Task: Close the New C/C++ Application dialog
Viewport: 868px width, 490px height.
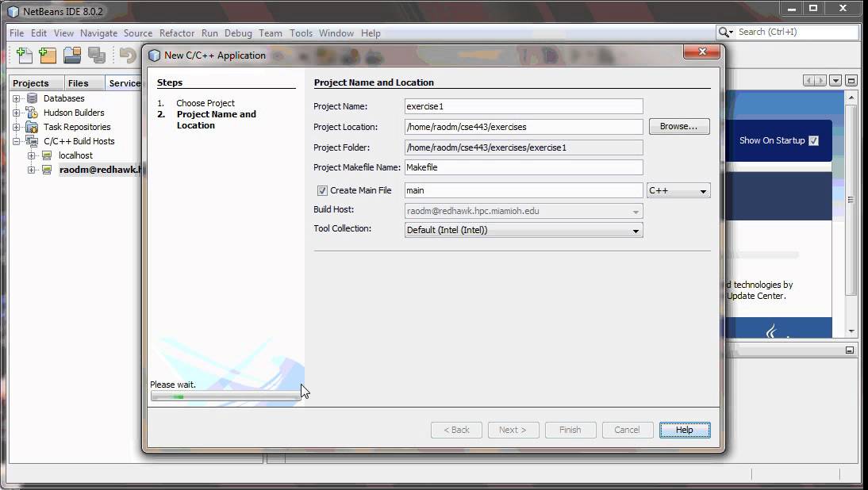Action: click(702, 52)
